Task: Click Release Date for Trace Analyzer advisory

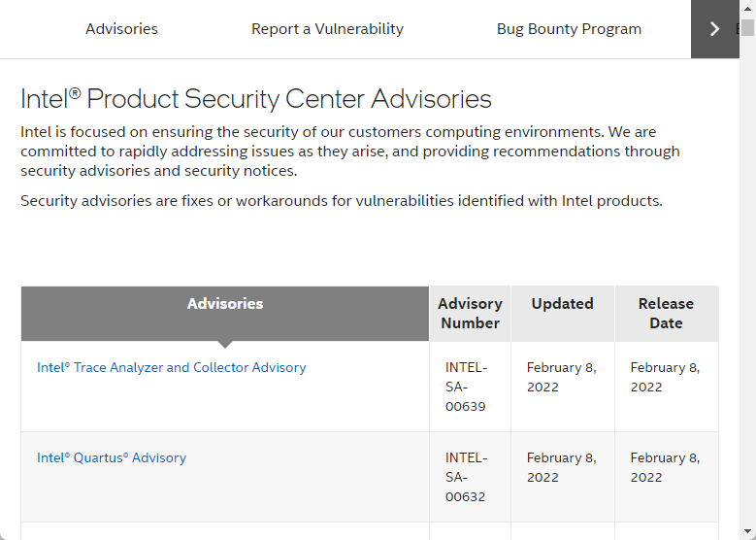Action: coord(665,377)
